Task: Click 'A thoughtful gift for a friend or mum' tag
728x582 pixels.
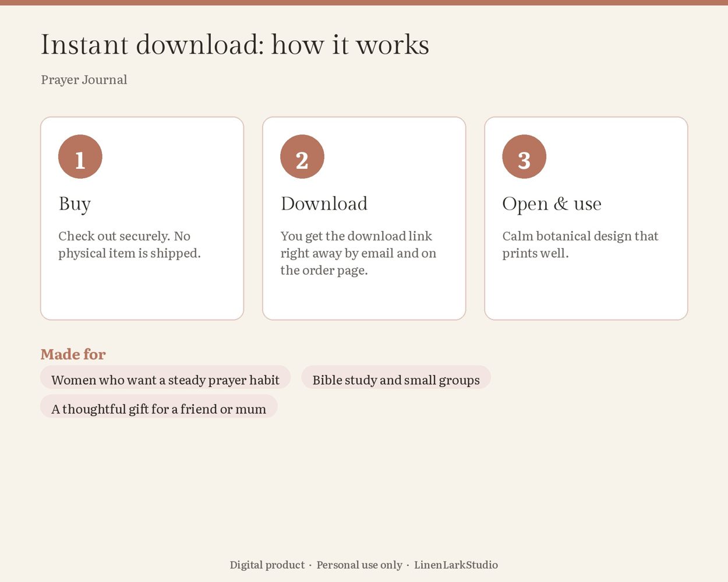Action: pyautogui.click(x=159, y=409)
